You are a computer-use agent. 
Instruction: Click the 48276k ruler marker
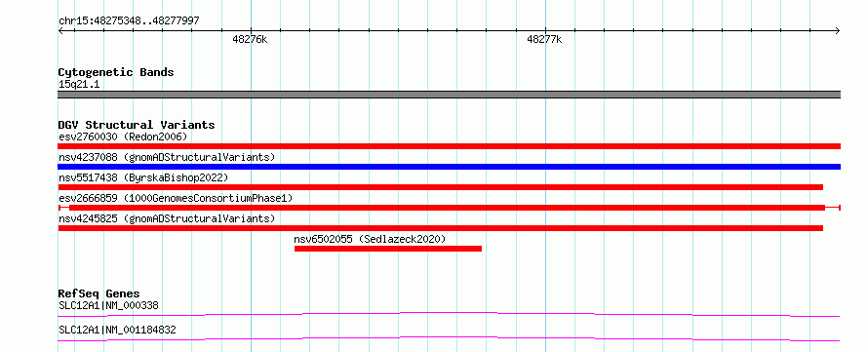[251, 39]
